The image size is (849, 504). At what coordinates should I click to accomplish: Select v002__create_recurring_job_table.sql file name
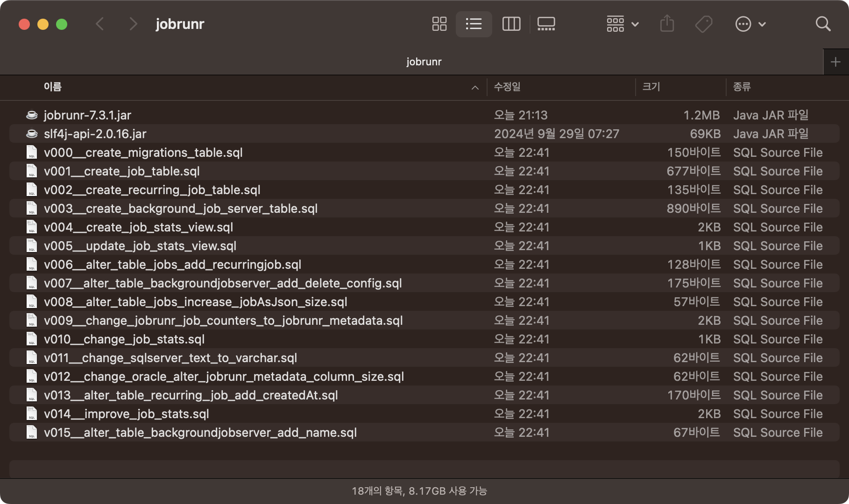pos(152,189)
